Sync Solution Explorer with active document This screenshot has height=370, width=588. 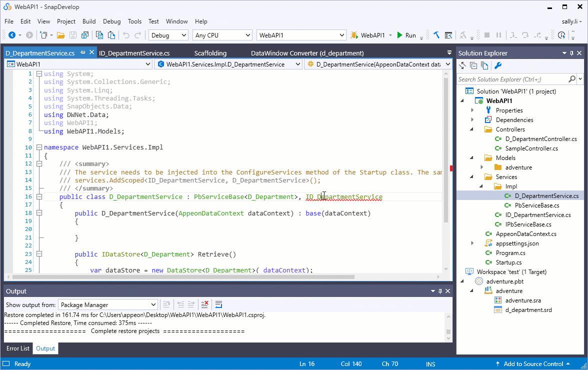(461, 65)
